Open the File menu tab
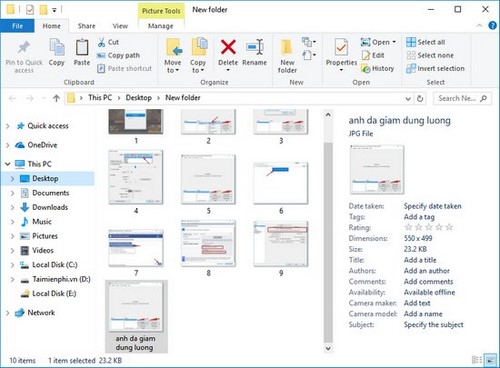 click(x=17, y=26)
